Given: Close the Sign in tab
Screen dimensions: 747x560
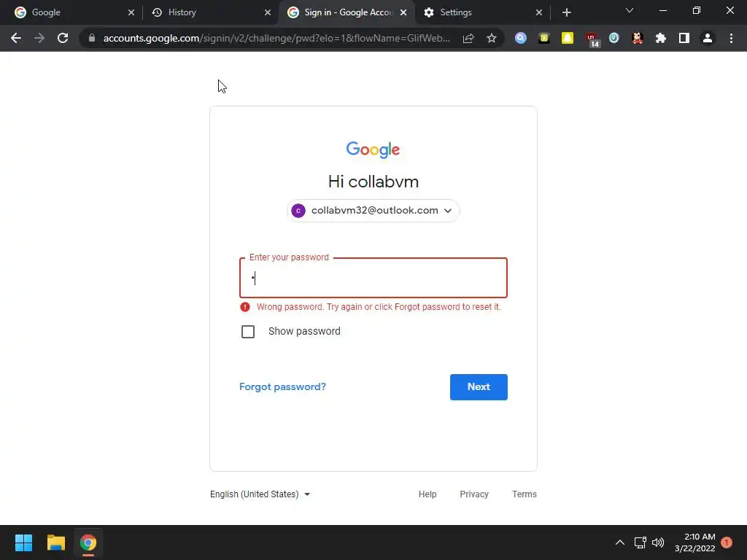Looking at the screenshot, I should [x=403, y=12].
